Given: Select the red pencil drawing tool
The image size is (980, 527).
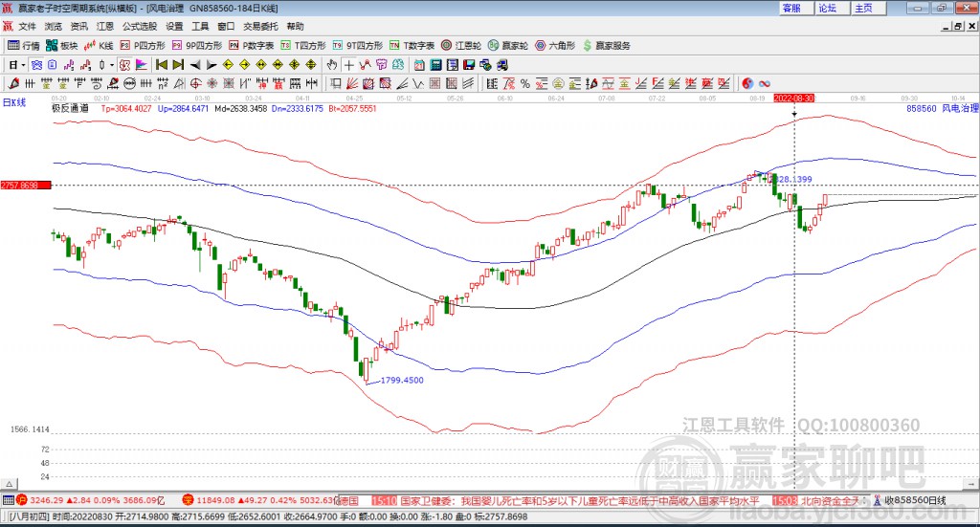Looking at the screenshot, I should pyautogui.click(x=13, y=83).
